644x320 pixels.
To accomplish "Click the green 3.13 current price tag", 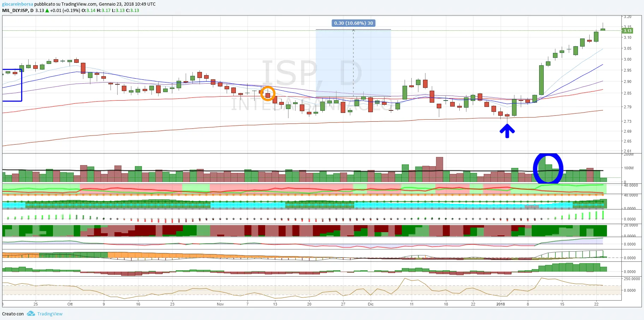I will (x=627, y=31).
